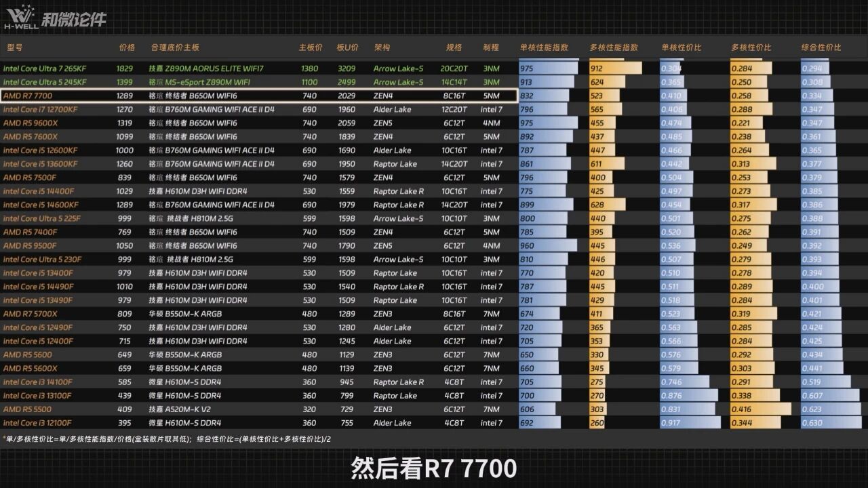Screen dimensions: 868x488
Task: Select the "Intel Core i5 14600KF" model name
Action: coord(40,205)
